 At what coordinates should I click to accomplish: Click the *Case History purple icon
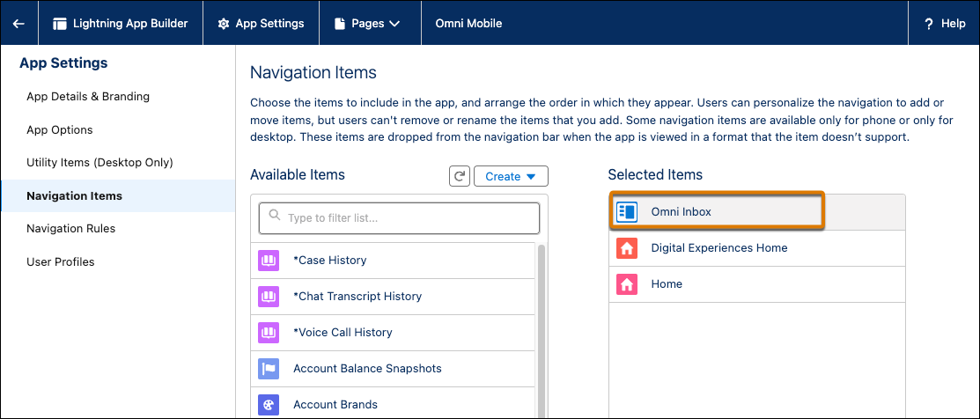coord(268,261)
